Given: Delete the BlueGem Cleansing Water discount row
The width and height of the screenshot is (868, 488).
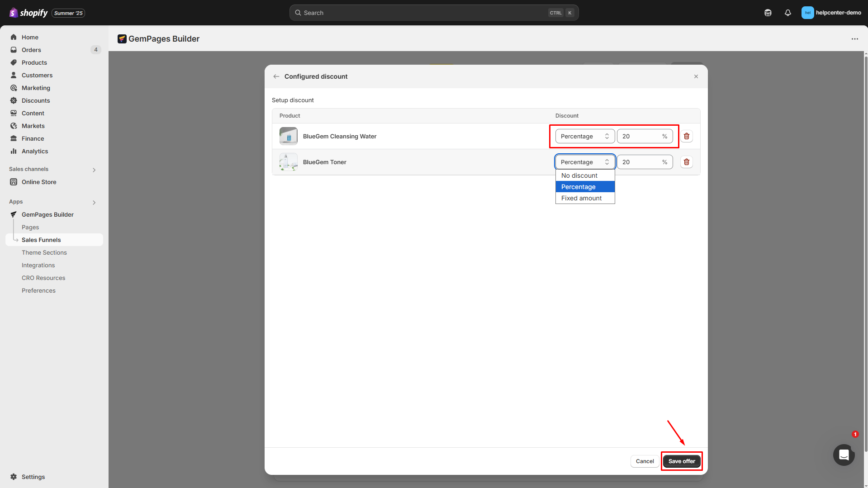Looking at the screenshot, I should [x=686, y=136].
